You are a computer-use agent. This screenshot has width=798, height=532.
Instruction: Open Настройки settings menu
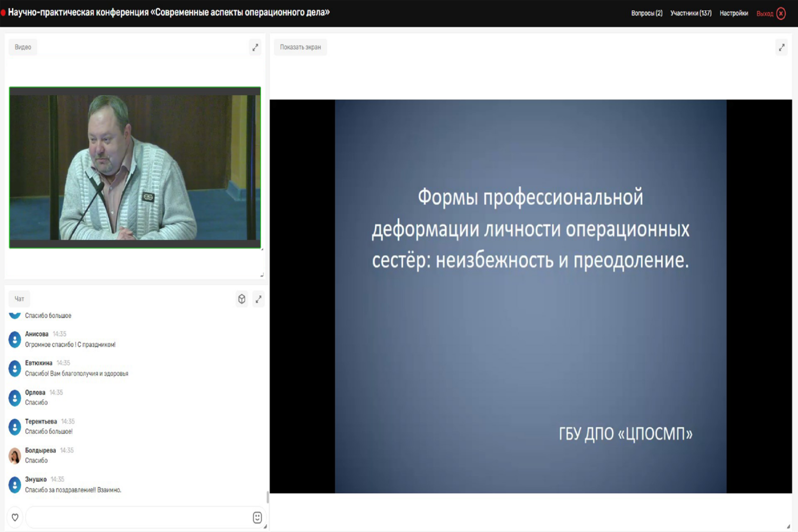(734, 13)
